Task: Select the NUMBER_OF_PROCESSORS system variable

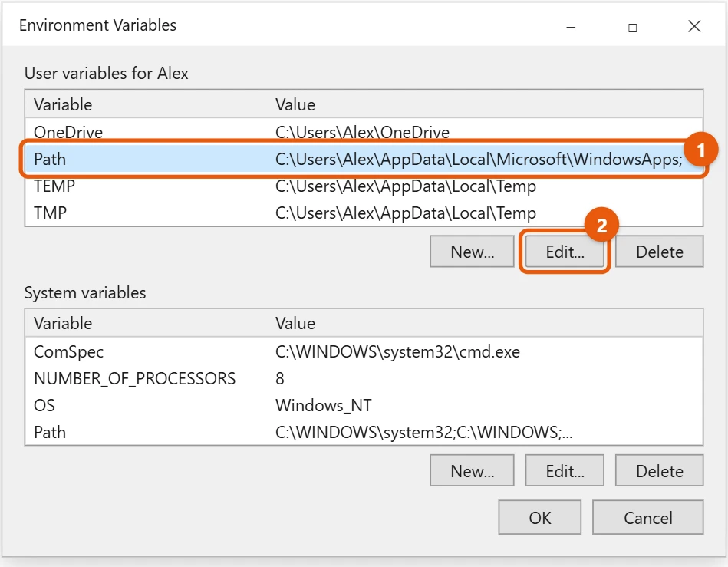Action: [364, 378]
